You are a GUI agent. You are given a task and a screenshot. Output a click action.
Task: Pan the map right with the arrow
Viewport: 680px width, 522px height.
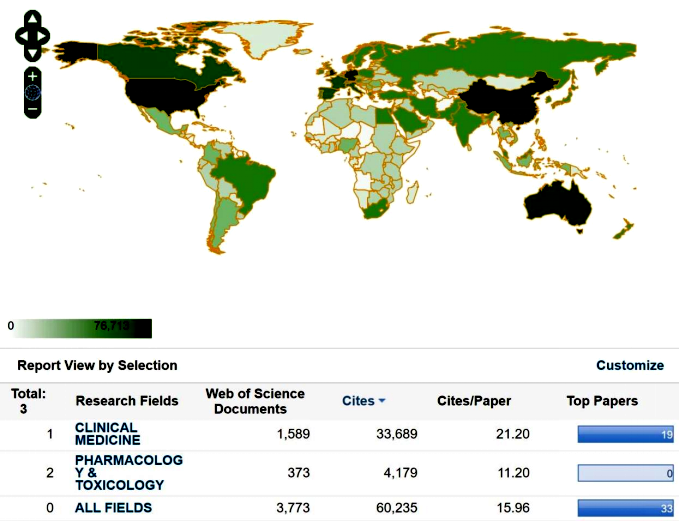(x=44, y=35)
